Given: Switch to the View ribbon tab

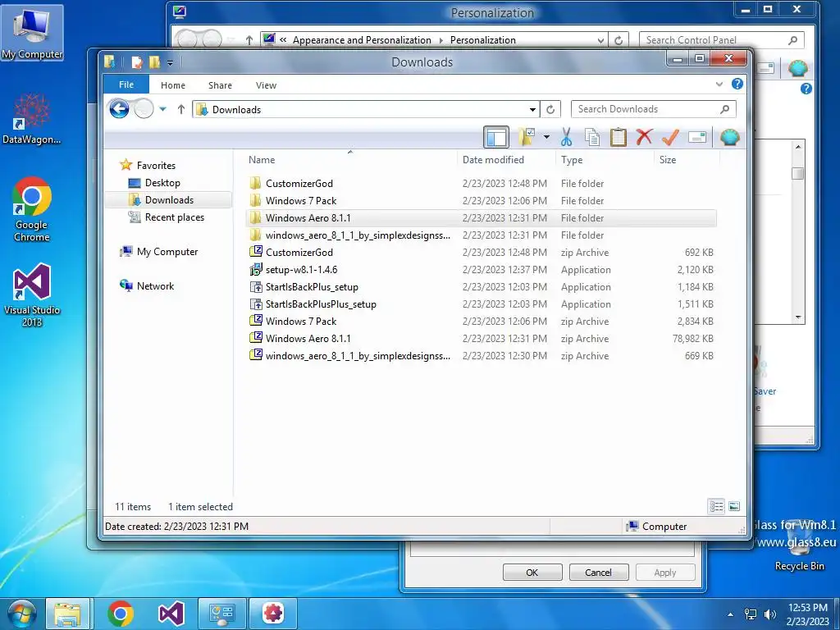Looking at the screenshot, I should pos(266,85).
